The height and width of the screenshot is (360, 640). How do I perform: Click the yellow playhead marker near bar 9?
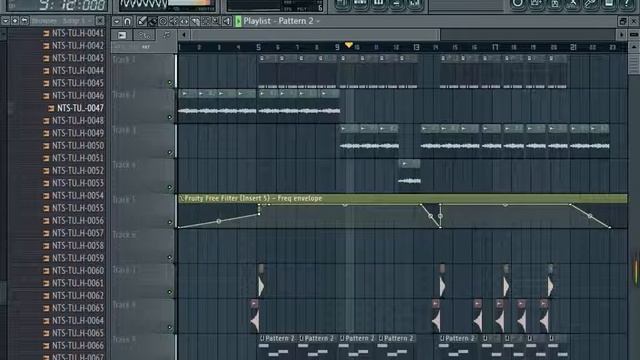[349, 45]
